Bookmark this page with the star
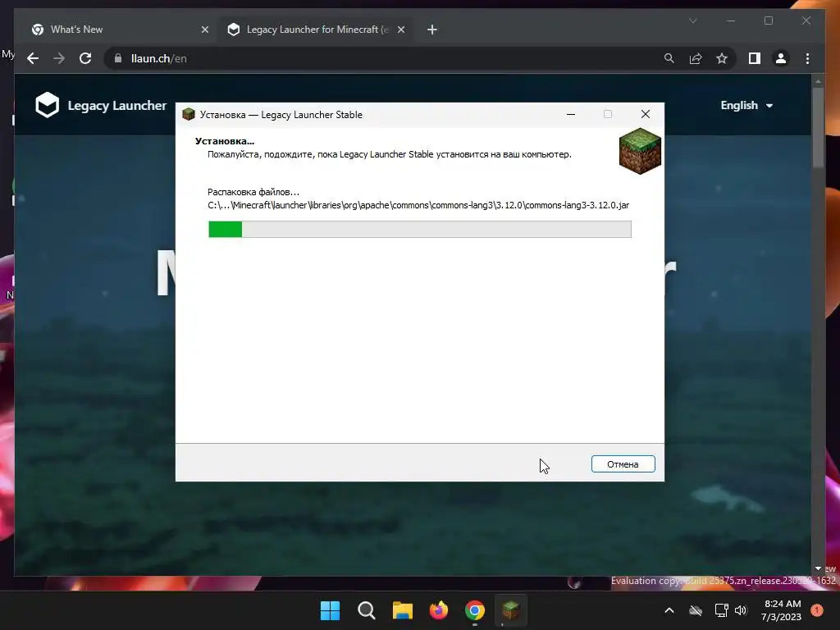 click(x=722, y=58)
